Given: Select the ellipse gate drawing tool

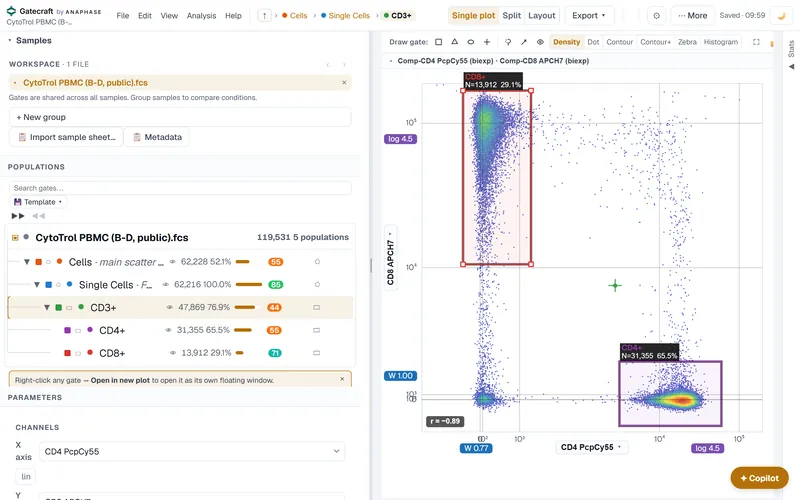Looking at the screenshot, I should tap(470, 42).
